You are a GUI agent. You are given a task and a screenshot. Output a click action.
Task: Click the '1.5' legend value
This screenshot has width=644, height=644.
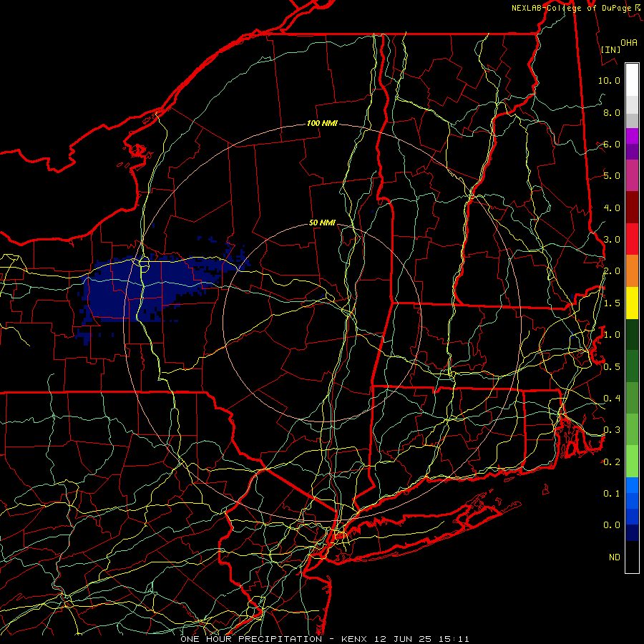[x=612, y=303]
